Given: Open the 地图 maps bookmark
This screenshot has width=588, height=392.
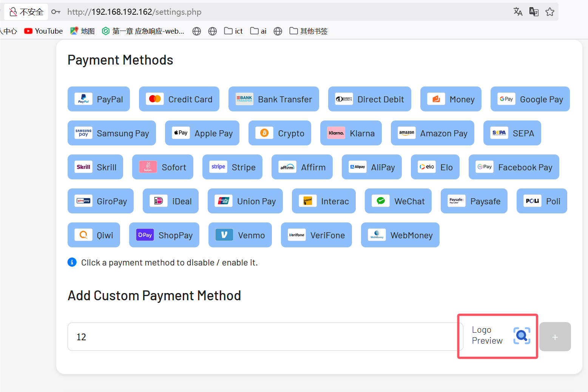Looking at the screenshot, I should (x=82, y=31).
